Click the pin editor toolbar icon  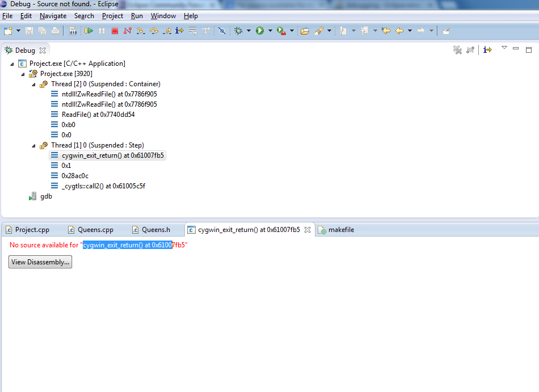pos(446,31)
